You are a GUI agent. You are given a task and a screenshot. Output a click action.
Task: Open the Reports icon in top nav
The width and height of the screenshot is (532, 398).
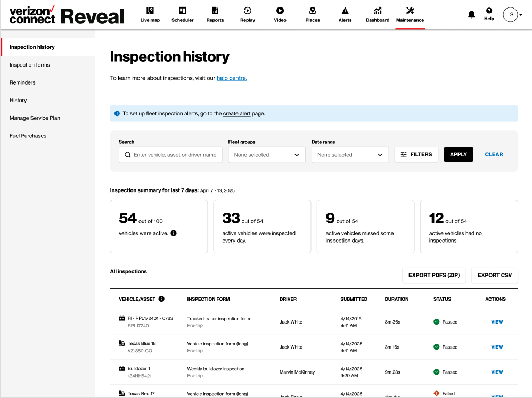[x=215, y=11]
